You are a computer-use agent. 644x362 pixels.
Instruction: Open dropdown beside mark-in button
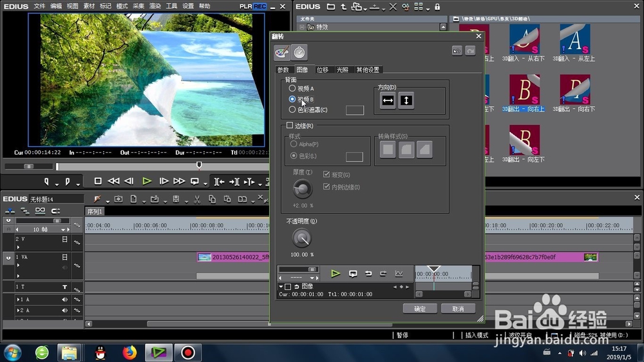[x=57, y=184]
